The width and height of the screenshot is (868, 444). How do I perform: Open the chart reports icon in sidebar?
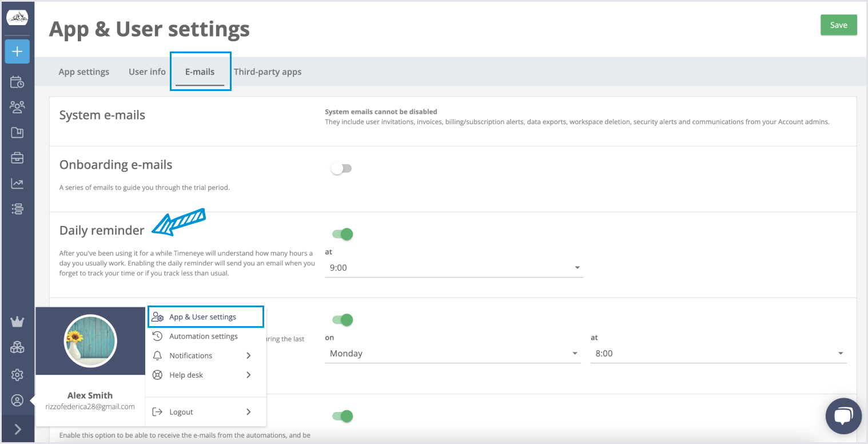17,184
